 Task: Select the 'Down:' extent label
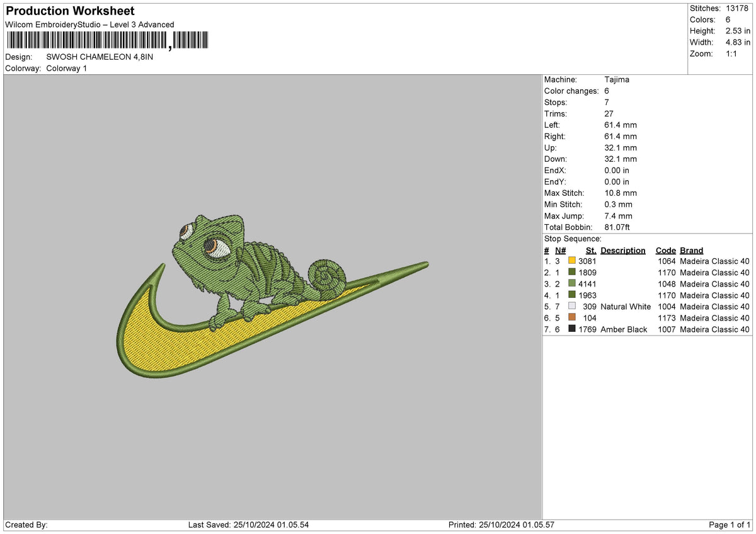click(556, 159)
